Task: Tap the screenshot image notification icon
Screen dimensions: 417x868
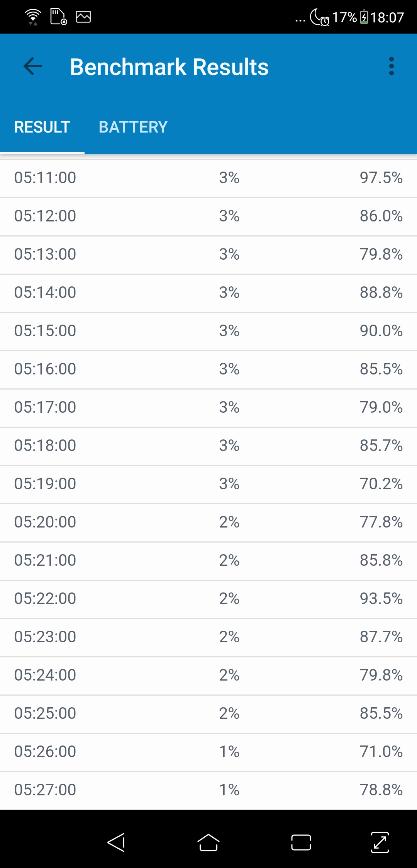Action: [x=83, y=17]
